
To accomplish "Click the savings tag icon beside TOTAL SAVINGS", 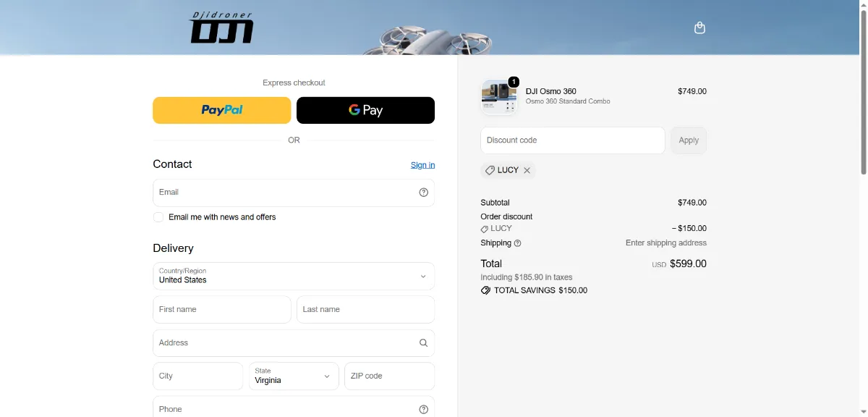I will (x=485, y=290).
